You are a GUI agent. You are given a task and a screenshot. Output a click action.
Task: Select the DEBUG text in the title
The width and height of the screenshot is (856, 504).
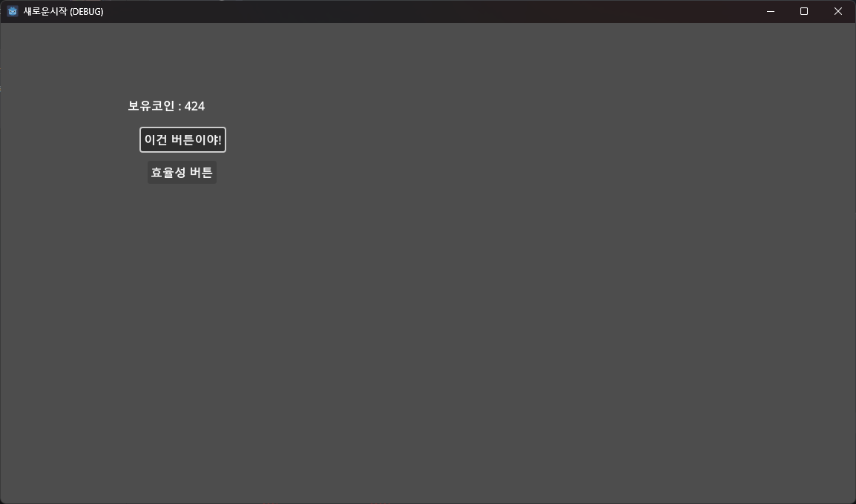point(87,11)
